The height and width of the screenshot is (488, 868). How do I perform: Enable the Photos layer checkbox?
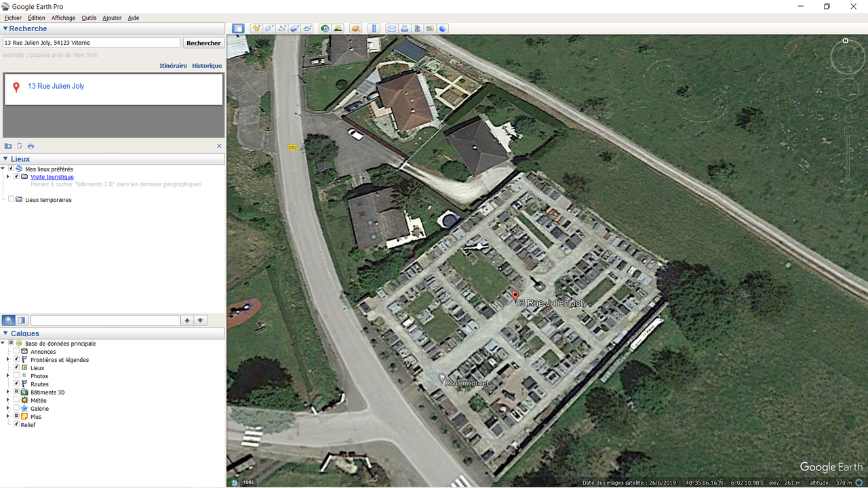16,375
